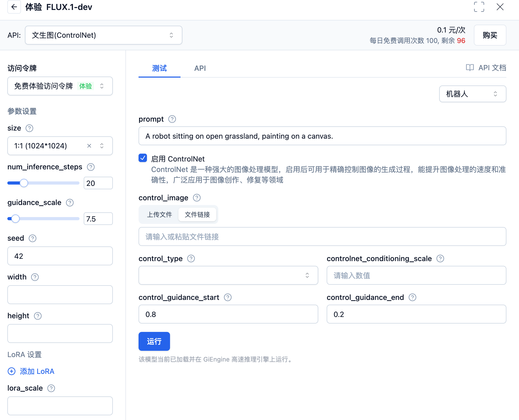
Task: Click the num_inference_steps value field 20
Action: 98,183
